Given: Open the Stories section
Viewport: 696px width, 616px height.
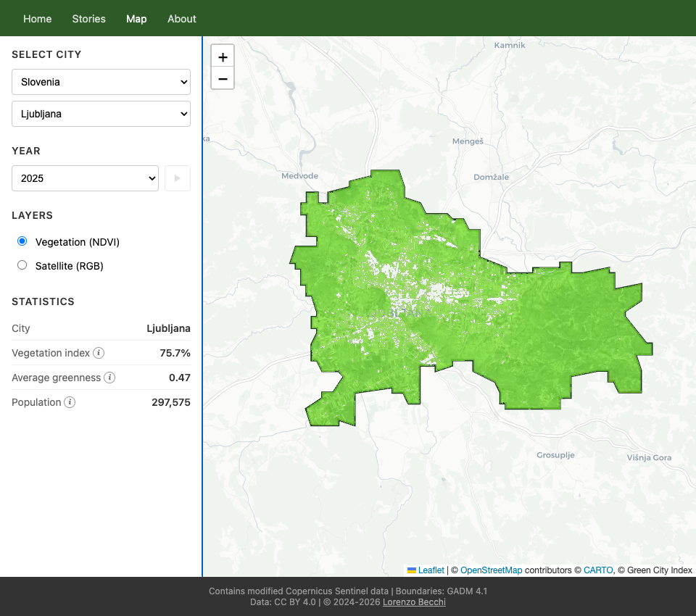Looking at the screenshot, I should tap(88, 19).
